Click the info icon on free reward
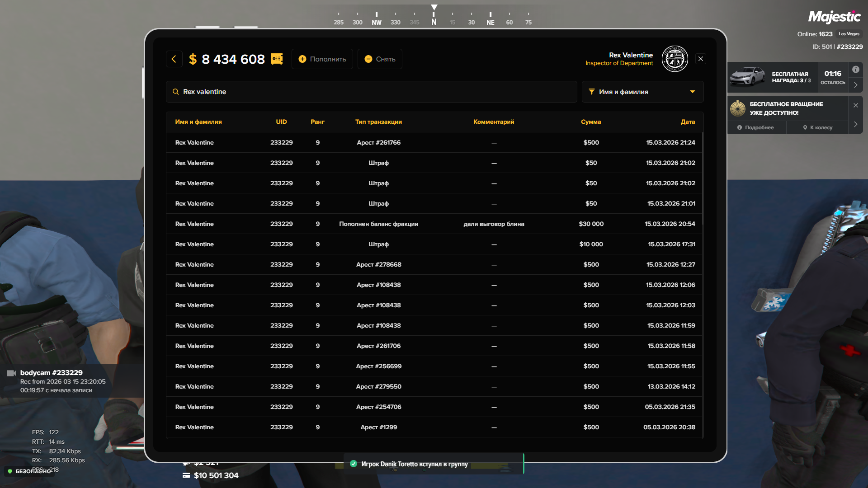The width and height of the screenshot is (868, 488). 855,70
